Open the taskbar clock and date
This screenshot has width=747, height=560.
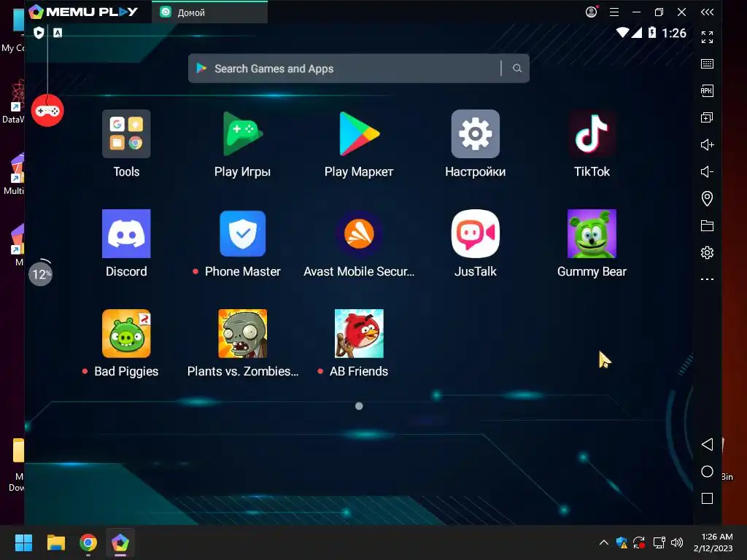(713, 542)
